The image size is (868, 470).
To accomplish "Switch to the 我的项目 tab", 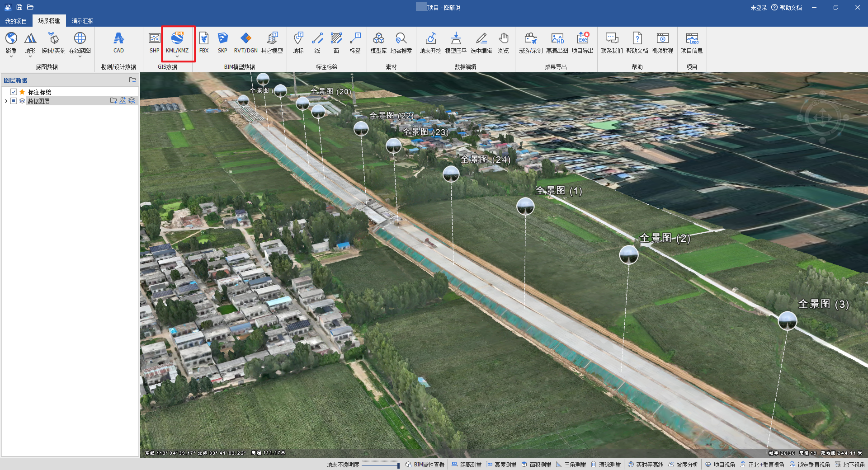I will click(x=16, y=21).
